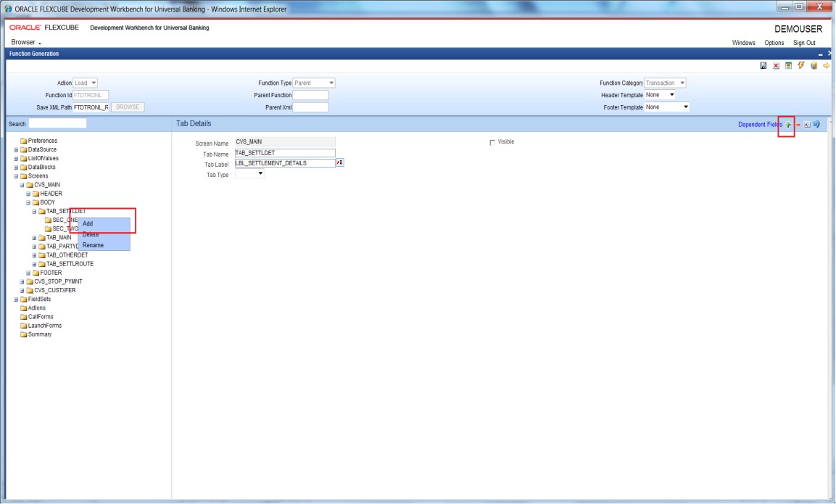The width and height of the screenshot is (836, 504).
Task: Select the TAB_SETTLROUTE tree item
Action: (x=70, y=264)
